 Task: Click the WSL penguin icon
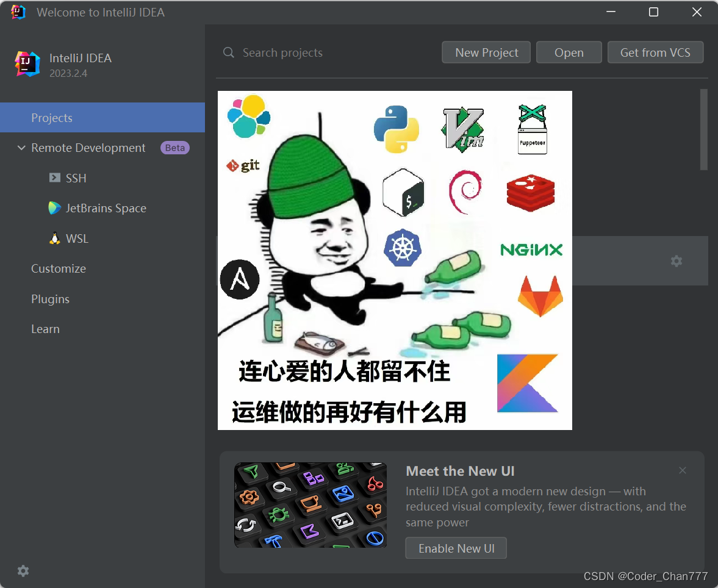(x=54, y=238)
